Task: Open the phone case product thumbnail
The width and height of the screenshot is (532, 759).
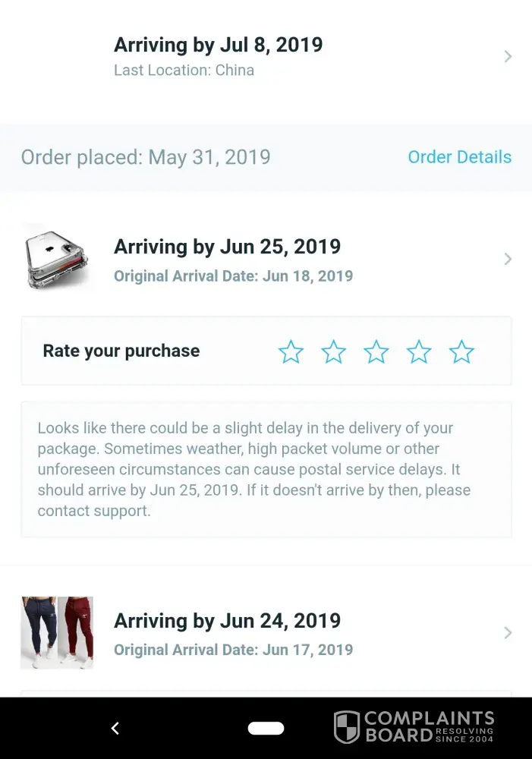Action: tap(56, 259)
